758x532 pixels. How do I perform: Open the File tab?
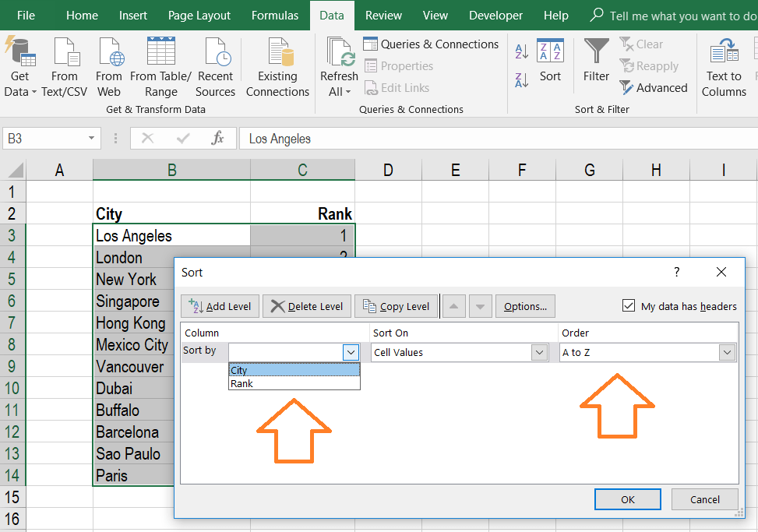26,16
